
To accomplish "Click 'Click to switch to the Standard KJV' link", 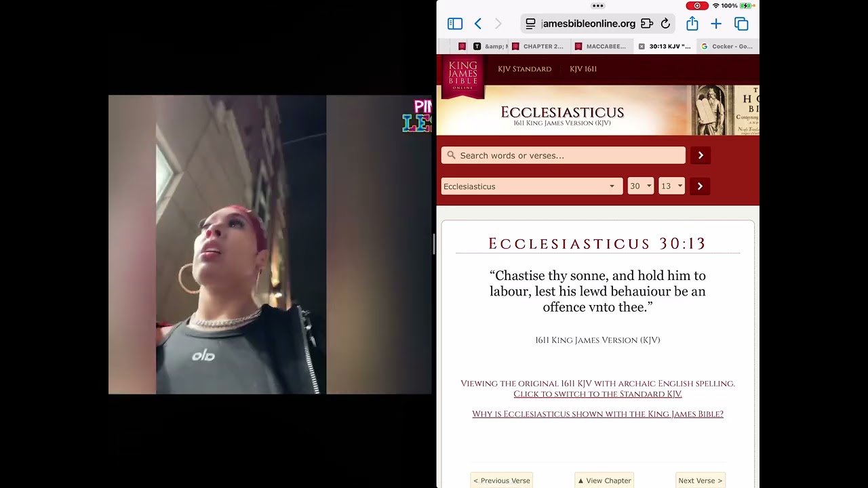I will tap(597, 394).
